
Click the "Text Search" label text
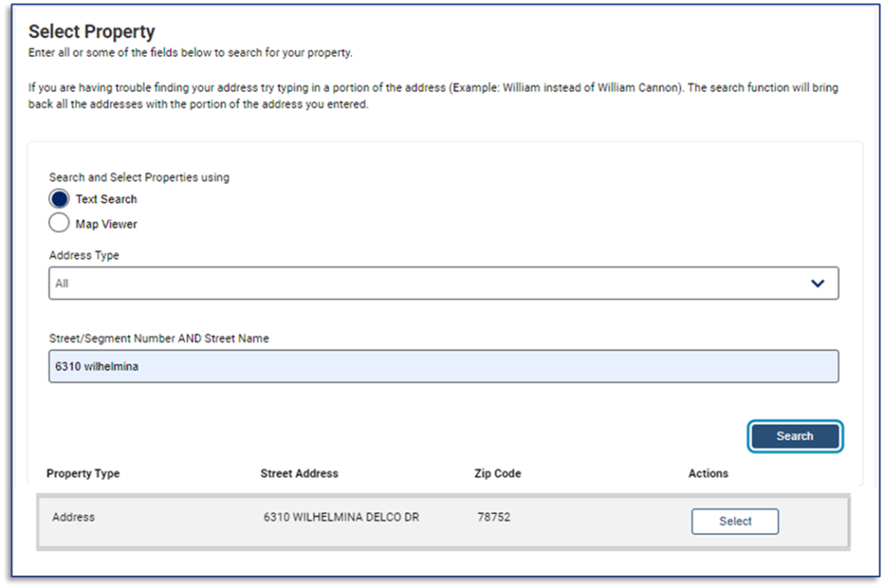106,199
